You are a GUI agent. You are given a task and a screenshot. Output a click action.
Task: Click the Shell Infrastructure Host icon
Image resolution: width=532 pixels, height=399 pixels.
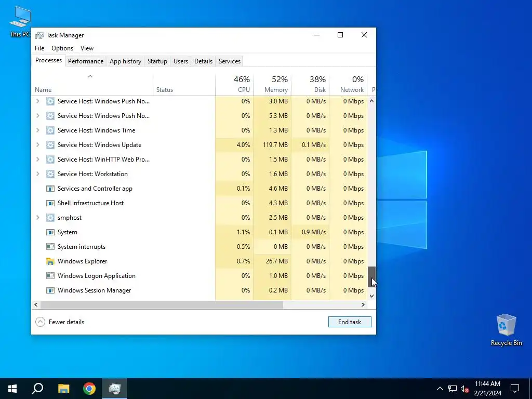50,203
